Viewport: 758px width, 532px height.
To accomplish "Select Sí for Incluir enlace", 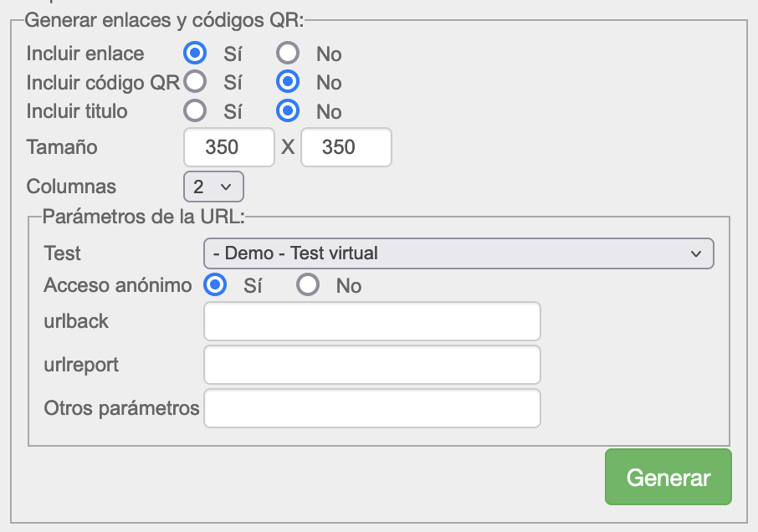I will (195, 54).
